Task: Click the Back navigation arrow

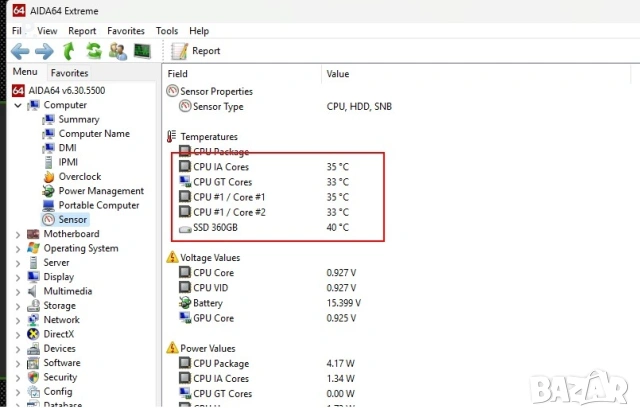Action: [20, 51]
